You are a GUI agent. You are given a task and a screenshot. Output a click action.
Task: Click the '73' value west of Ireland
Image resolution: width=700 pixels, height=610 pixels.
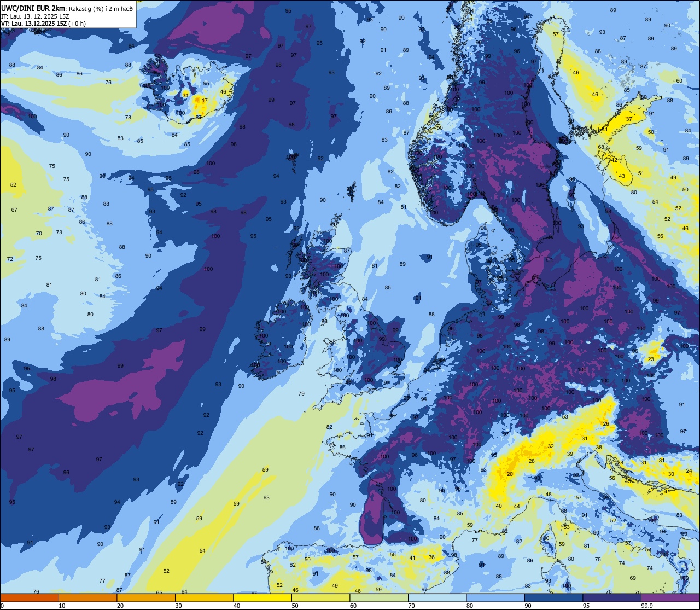pyautogui.click(x=59, y=233)
